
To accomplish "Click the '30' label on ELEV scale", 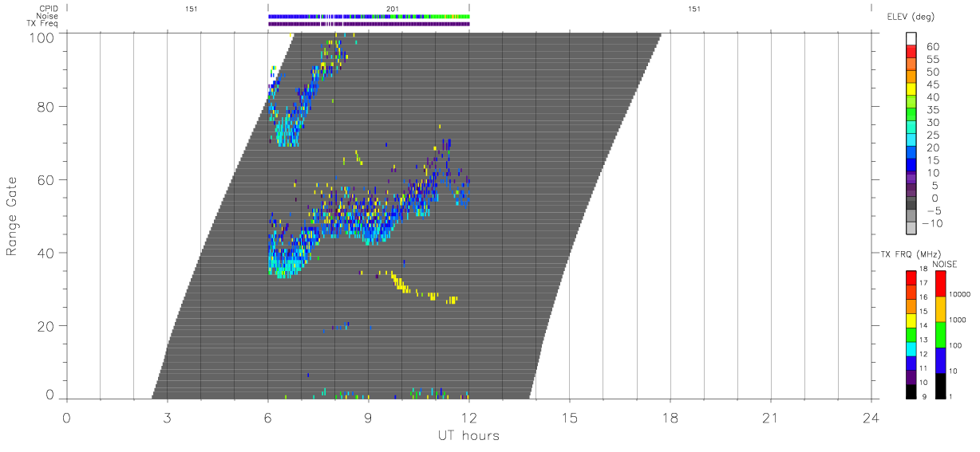I will coord(932,123).
